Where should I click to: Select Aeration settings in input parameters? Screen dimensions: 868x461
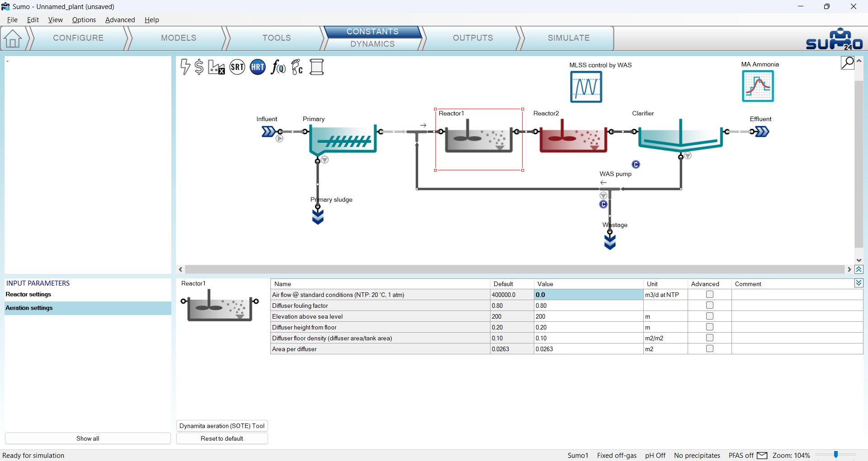click(88, 308)
